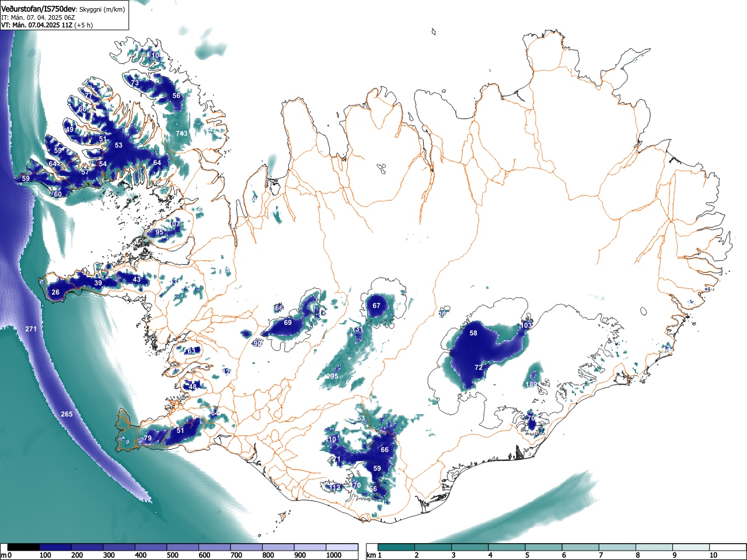Click the '69' value on Langjökull glacier
Image resolution: width=747 pixels, height=560 pixels.
click(288, 323)
